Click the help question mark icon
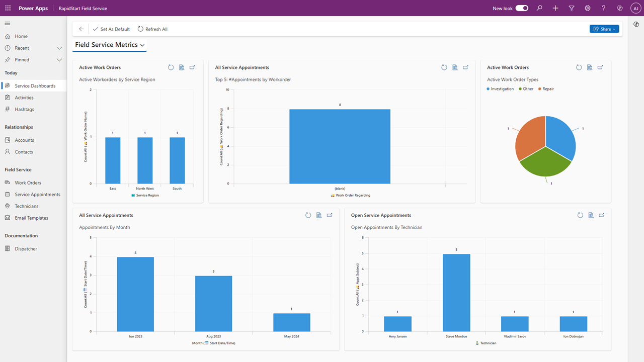This screenshot has height=362, width=644. tap(604, 8)
